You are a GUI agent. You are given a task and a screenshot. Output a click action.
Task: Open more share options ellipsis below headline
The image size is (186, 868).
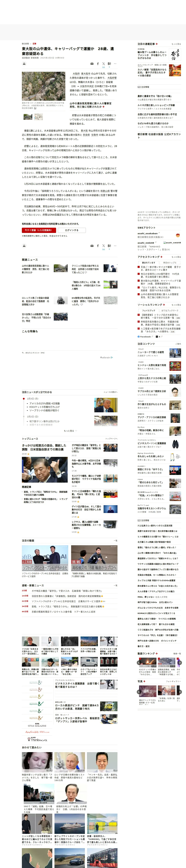(x=115, y=64)
